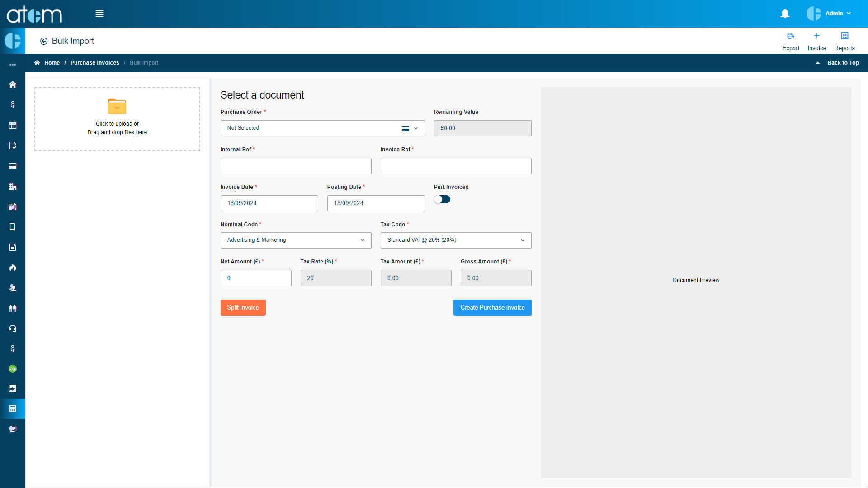868x488 pixels.
Task: Open the sidebar flame icon
Action: 13,267
